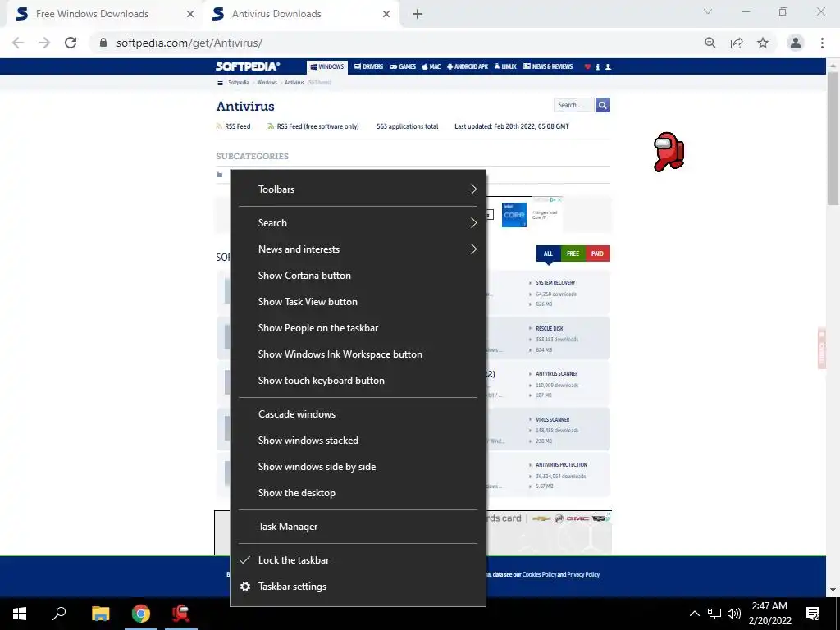
Task: Close the Antivirus Downloads tab
Action: 386,14
